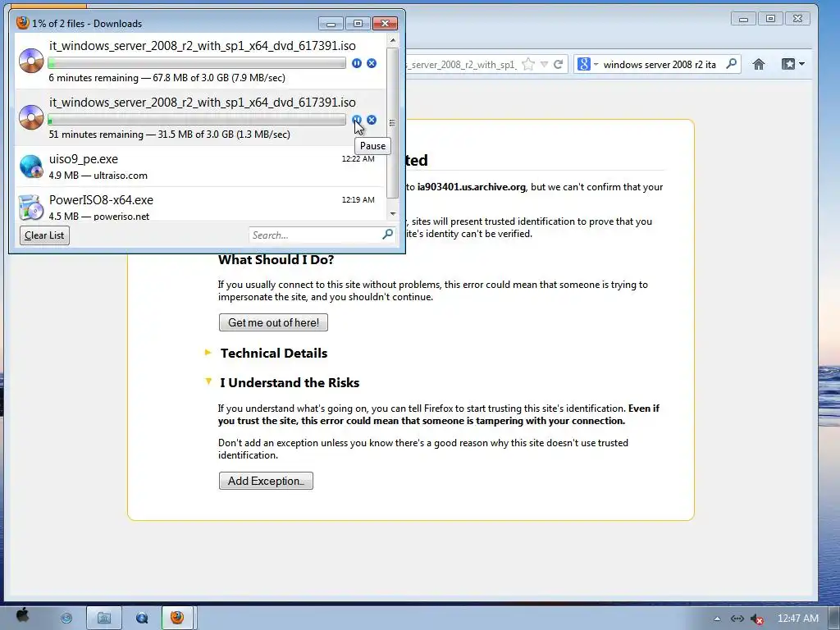The image size is (840, 630).
Task: Click the Add Exception button
Action: [266, 481]
